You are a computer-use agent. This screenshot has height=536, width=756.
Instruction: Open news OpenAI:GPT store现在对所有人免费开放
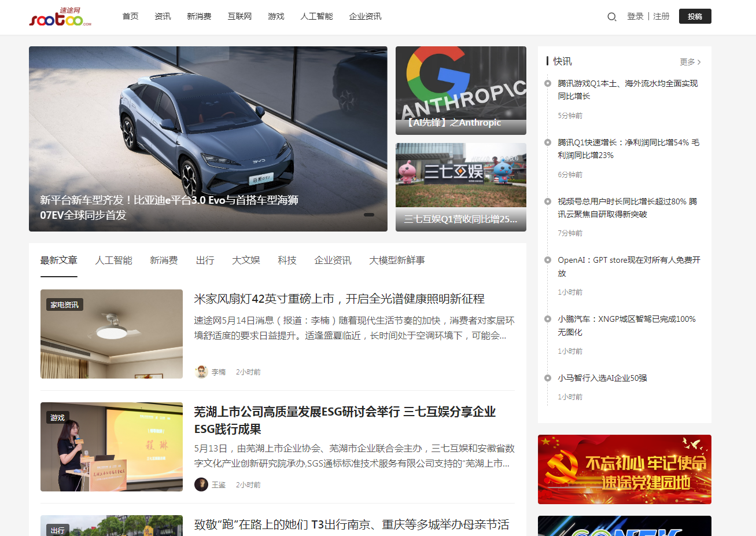click(629, 266)
